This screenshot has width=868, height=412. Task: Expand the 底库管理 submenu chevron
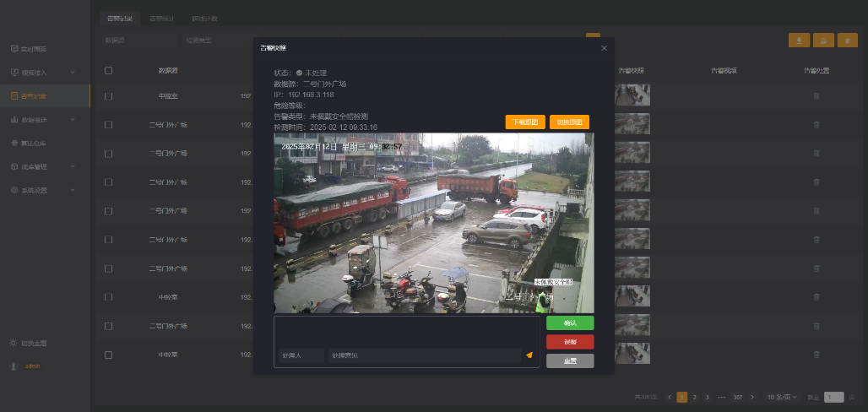(x=73, y=166)
